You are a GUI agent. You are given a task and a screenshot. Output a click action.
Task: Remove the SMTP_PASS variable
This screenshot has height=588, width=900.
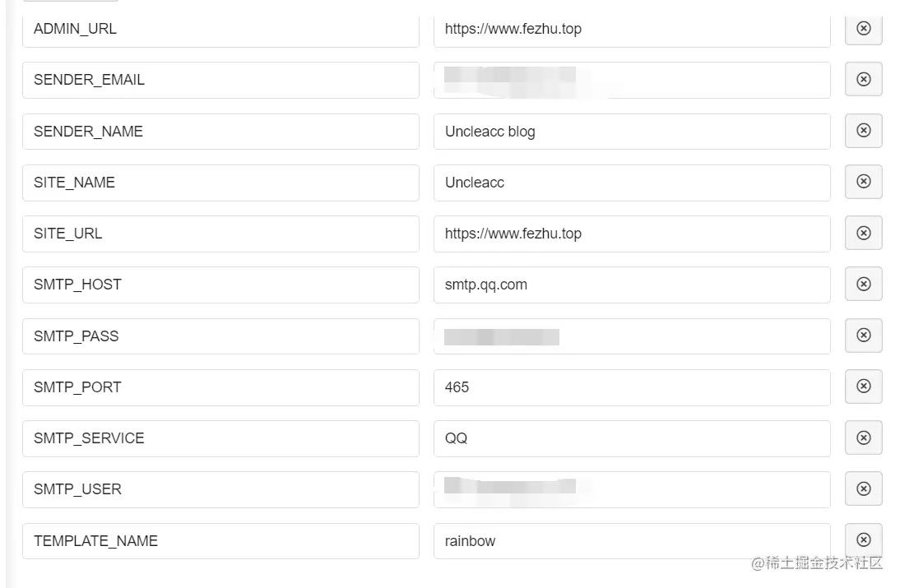863,336
